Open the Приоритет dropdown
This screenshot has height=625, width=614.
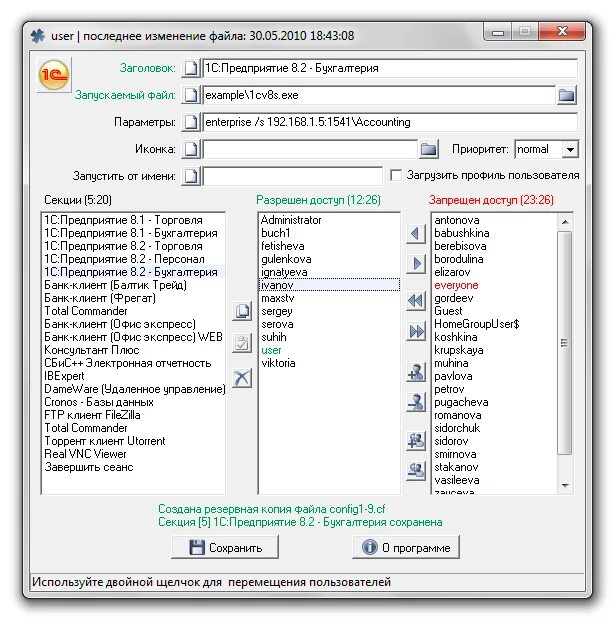pos(570,149)
